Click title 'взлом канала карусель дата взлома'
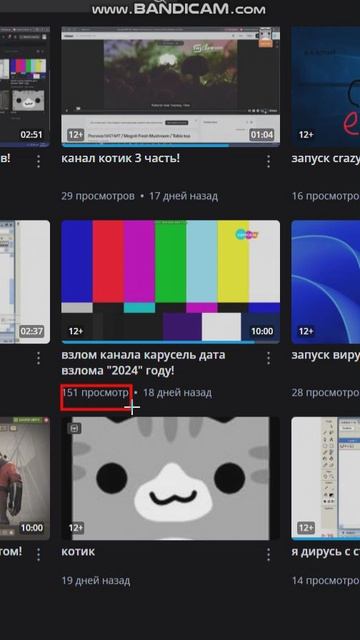This screenshot has height=640, width=360. click(143, 363)
